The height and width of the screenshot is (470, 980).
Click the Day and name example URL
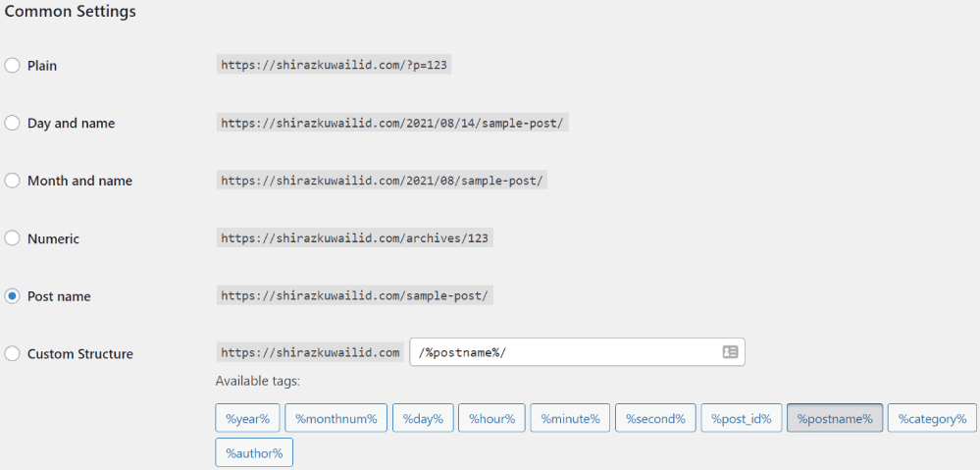392,123
